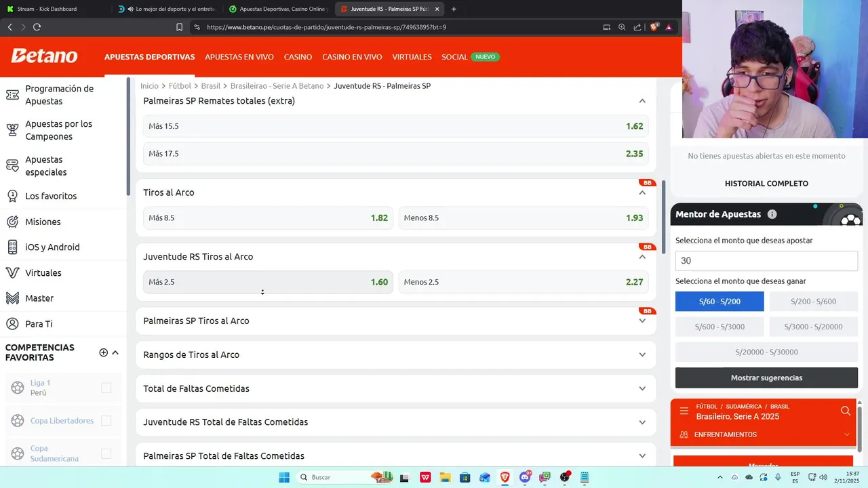Open Brave from the taskbar
This screenshot has width=868, height=488.
tap(505, 477)
